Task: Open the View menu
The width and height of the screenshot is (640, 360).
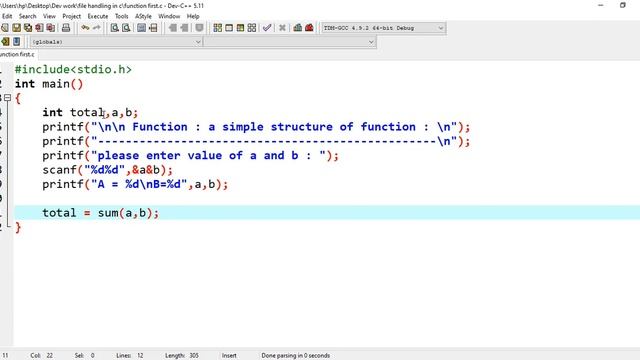Action: coord(49,16)
